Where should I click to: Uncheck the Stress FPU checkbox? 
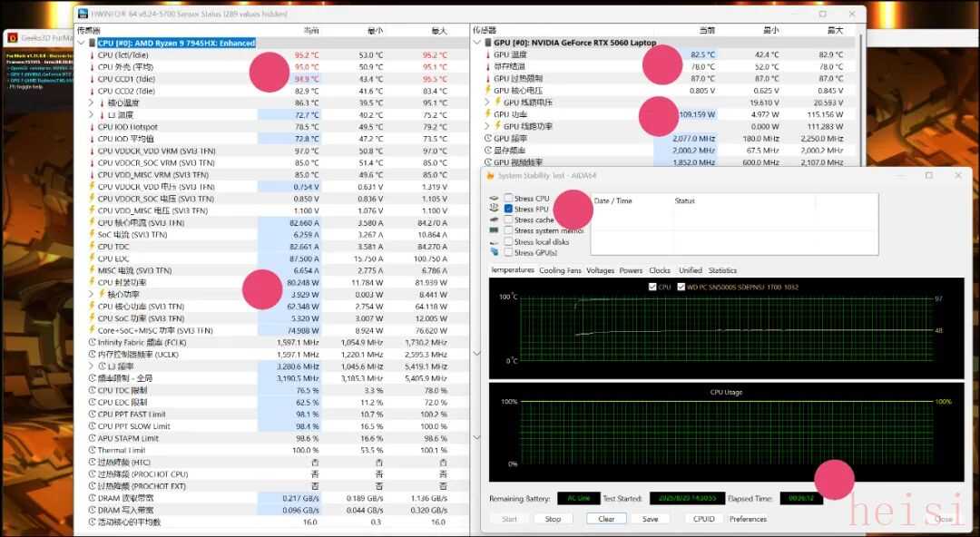click(508, 209)
